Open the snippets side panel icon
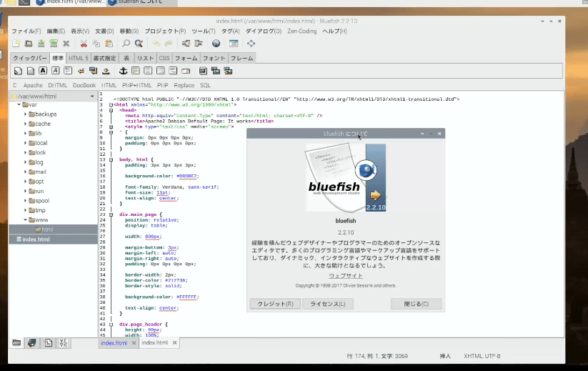588x371 pixels. (48, 342)
